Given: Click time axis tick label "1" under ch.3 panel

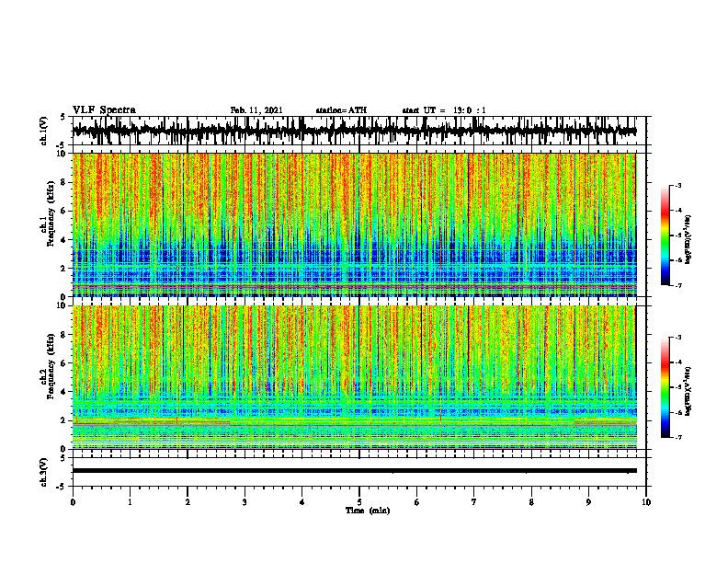Looking at the screenshot, I should coord(130,502).
